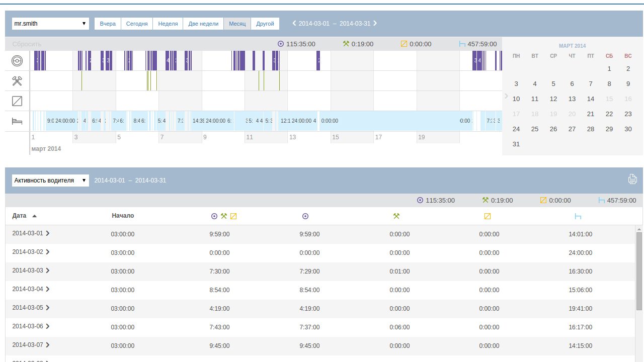Click the Сегодня button

tap(137, 24)
